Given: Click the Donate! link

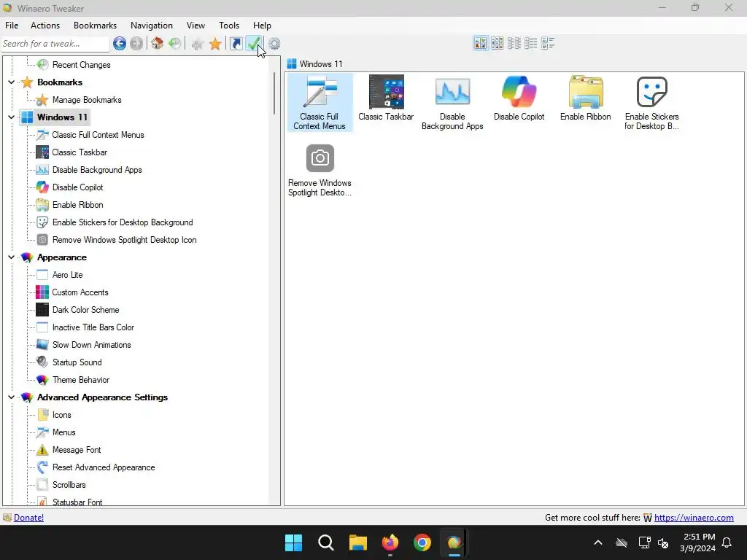Looking at the screenshot, I should [28, 518].
